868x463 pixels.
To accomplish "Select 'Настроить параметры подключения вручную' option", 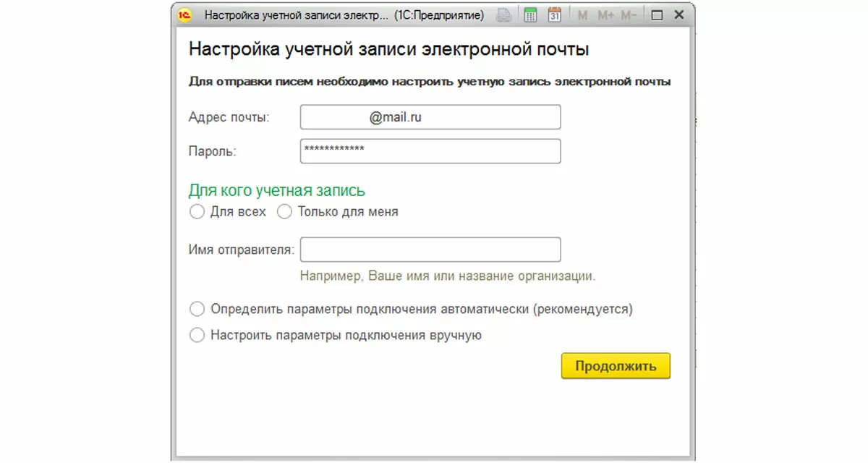I will [x=197, y=336].
